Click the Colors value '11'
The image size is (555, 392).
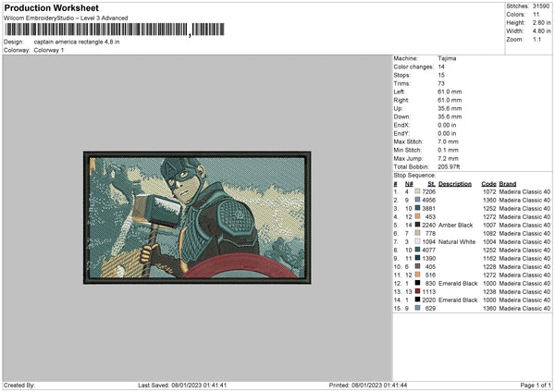(x=536, y=15)
